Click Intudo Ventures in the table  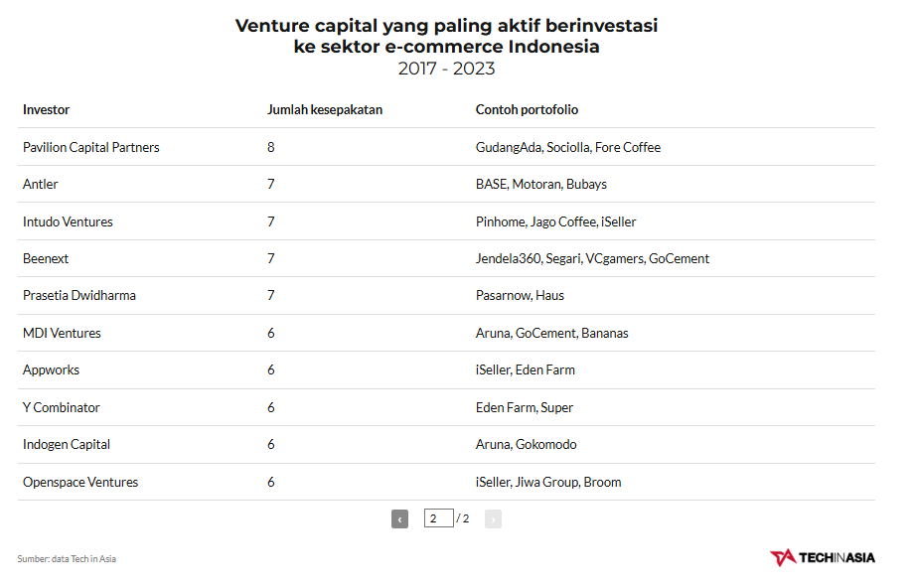coord(68,221)
